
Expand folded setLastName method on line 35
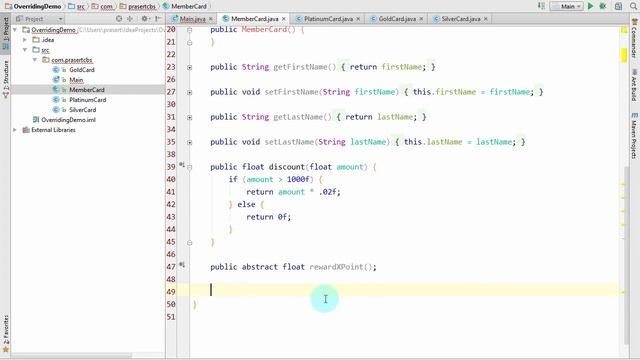pos(189,142)
